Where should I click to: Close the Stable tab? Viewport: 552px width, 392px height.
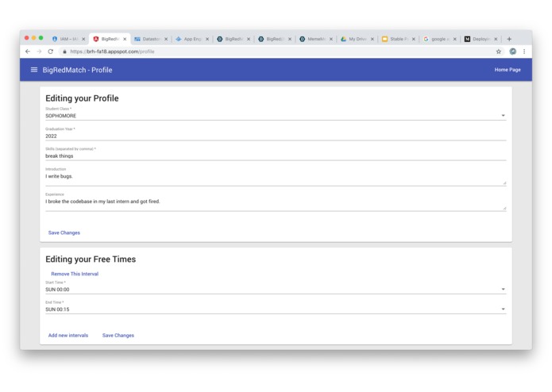pyautogui.click(x=413, y=39)
